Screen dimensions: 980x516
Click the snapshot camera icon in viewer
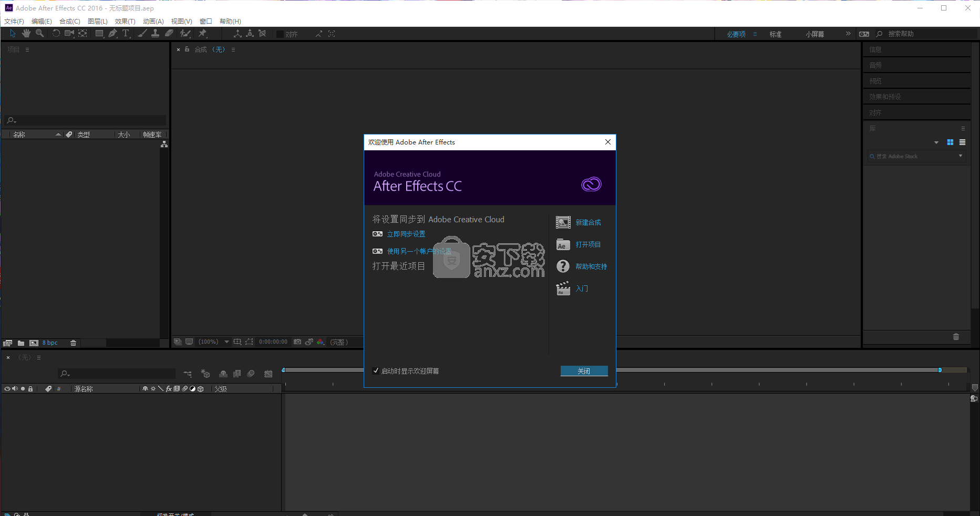(x=297, y=342)
